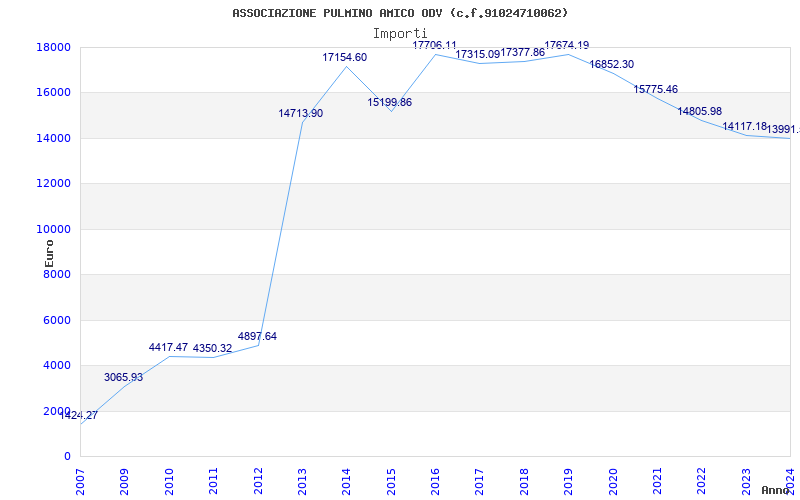Click x-axis year 2010
The image size is (800, 500).
coord(169,481)
